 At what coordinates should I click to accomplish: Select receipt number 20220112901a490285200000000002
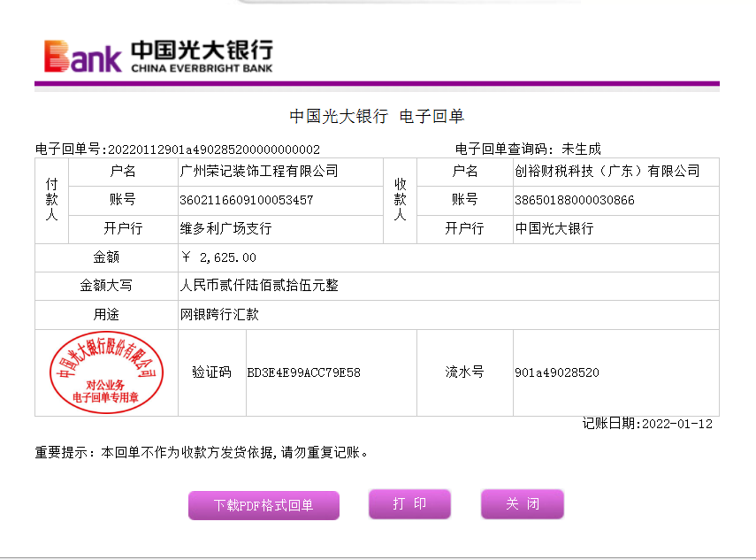[214, 150]
